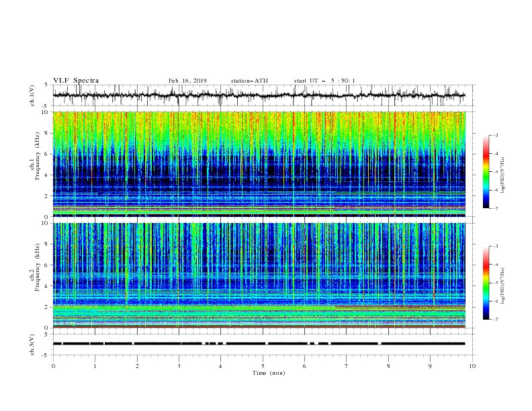The image size is (532, 411).
Task: Click the "8" kHz tick on ch.1 frequency axis
Action: 46,133
